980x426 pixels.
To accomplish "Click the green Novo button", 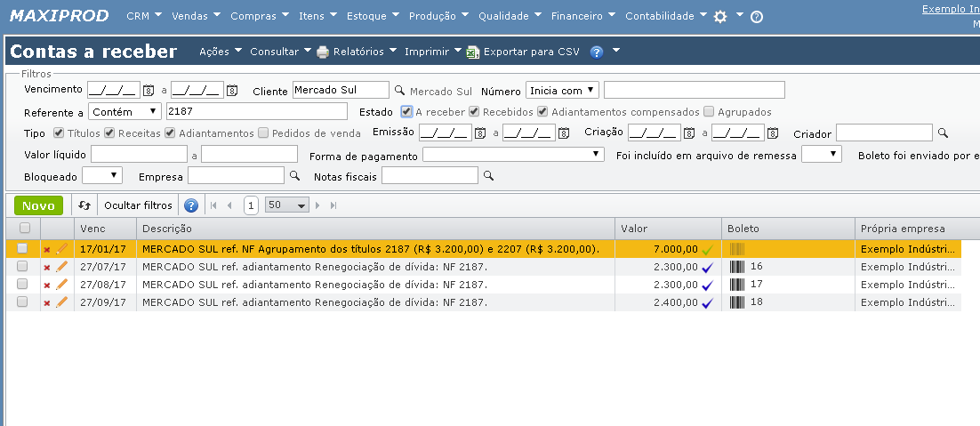I will tap(39, 205).
